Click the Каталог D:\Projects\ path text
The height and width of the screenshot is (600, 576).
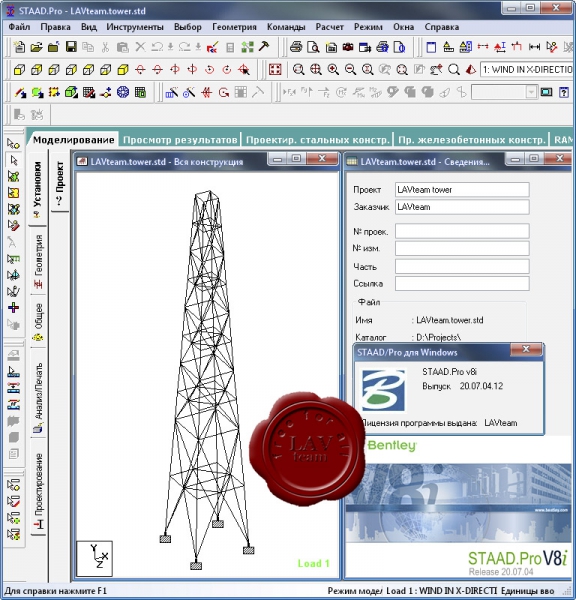pyautogui.click(x=438, y=338)
